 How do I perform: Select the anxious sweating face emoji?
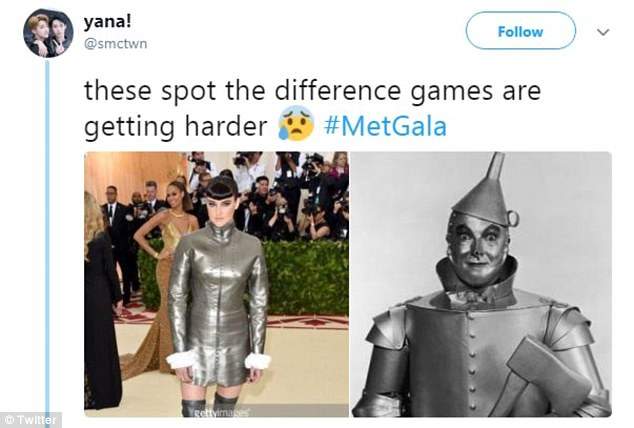point(296,123)
